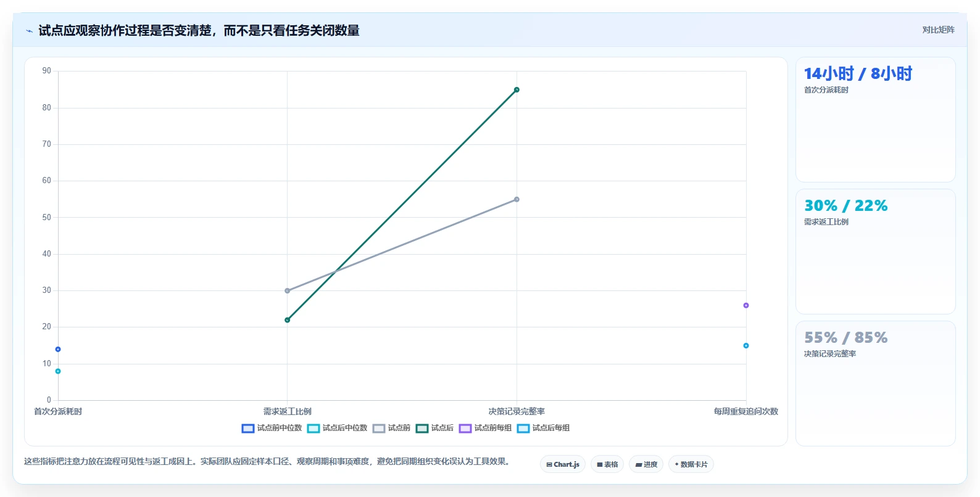Click the 需求返工比例 x-axis label
This screenshot has height=497, width=980.
coord(288,411)
